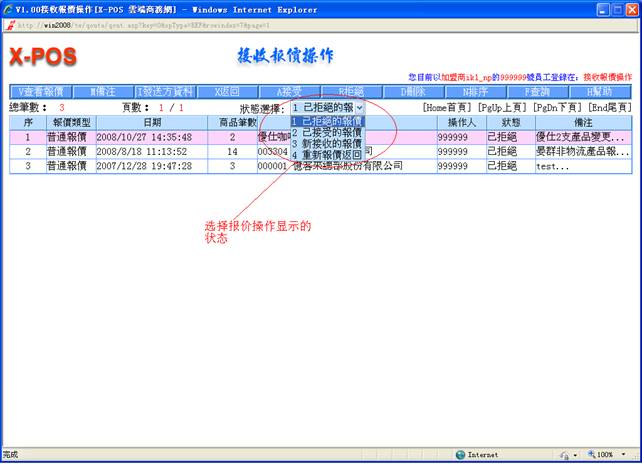The height and width of the screenshot is (464, 642).
Task: Click the 狀態選擇 combo box arrow
Action: pos(359,107)
